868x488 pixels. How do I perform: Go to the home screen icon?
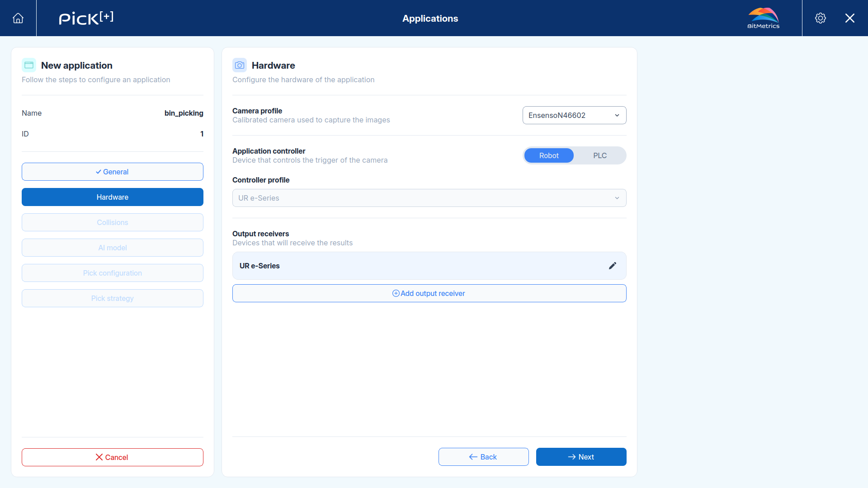point(18,18)
